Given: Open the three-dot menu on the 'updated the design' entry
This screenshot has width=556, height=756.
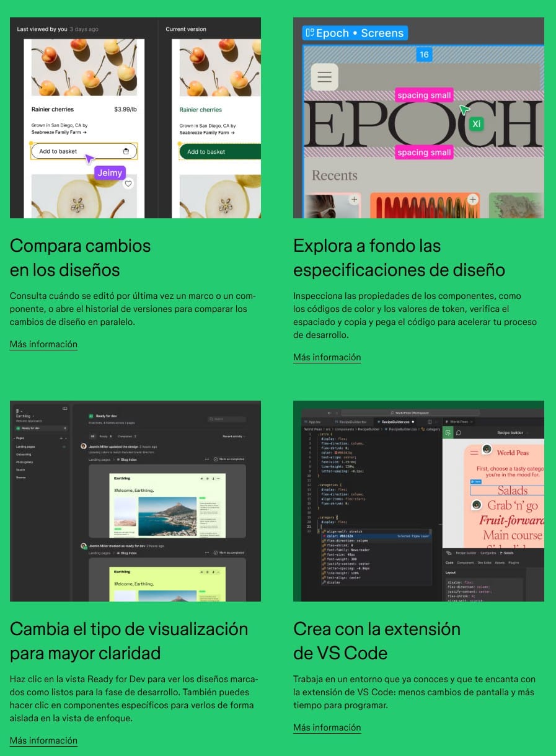Looking at the screenshot, I should pos(207,460).
